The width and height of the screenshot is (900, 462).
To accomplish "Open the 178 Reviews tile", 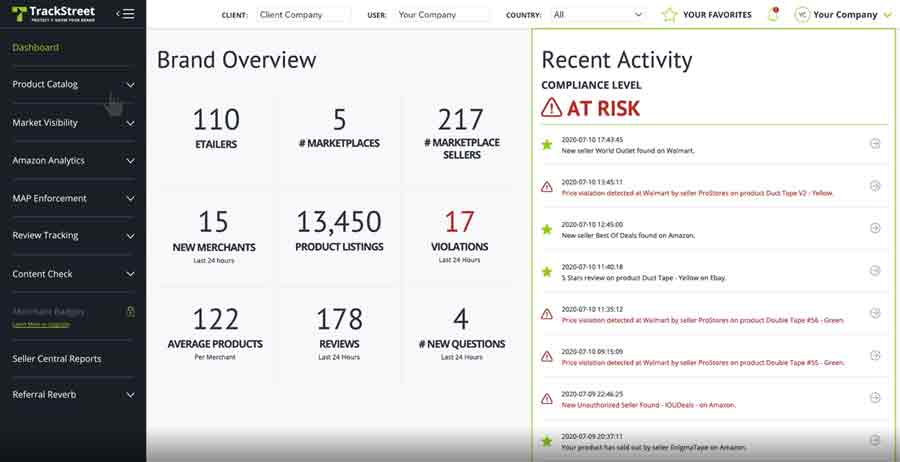I will (339, 335).
